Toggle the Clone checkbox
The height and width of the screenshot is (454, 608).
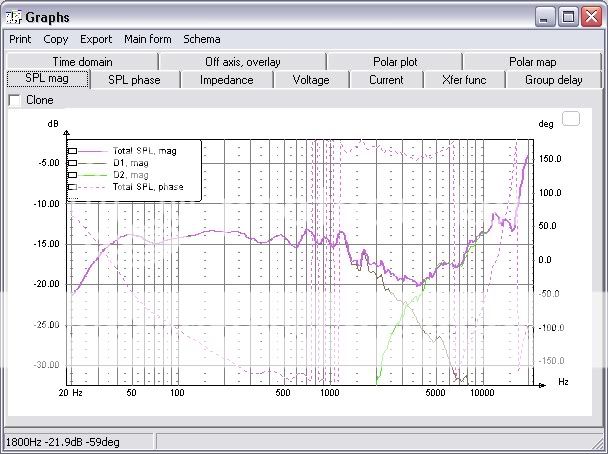14,100
